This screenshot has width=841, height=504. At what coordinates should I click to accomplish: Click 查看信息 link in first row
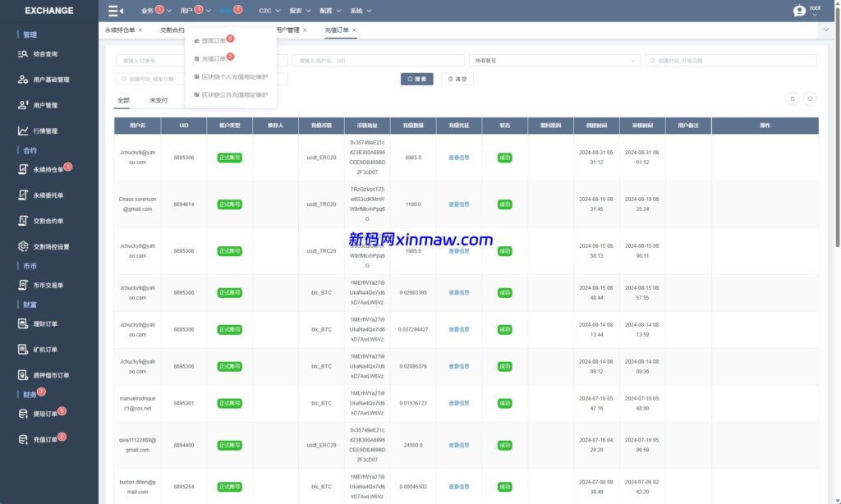(x=458, y=158)
